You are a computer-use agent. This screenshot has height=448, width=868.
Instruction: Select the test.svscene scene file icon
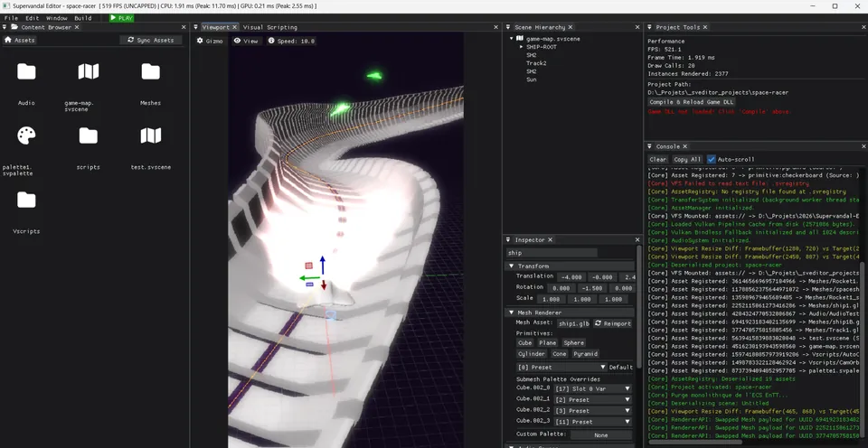click(x=151, y=135)
